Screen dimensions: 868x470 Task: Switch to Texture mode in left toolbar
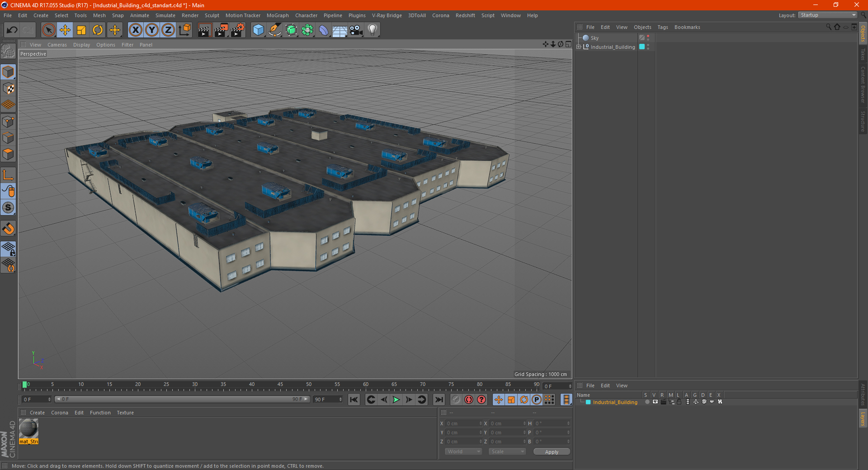[x=8, y=89]
